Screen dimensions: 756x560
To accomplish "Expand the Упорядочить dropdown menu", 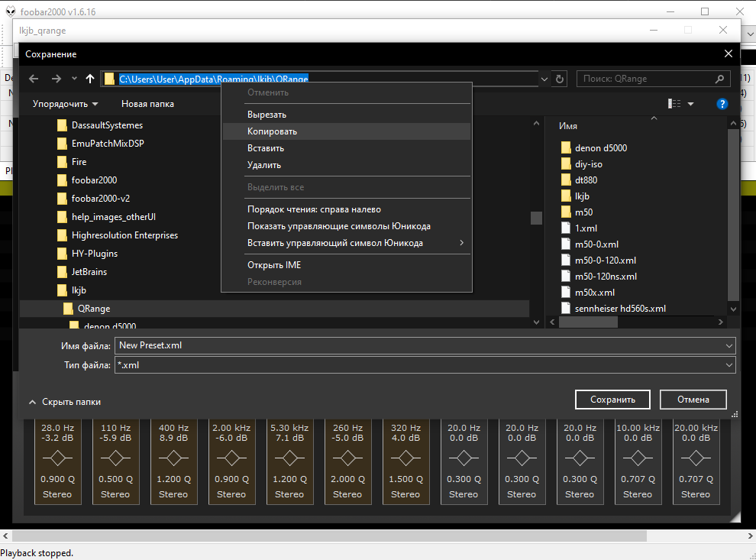I will pos(65,104).
